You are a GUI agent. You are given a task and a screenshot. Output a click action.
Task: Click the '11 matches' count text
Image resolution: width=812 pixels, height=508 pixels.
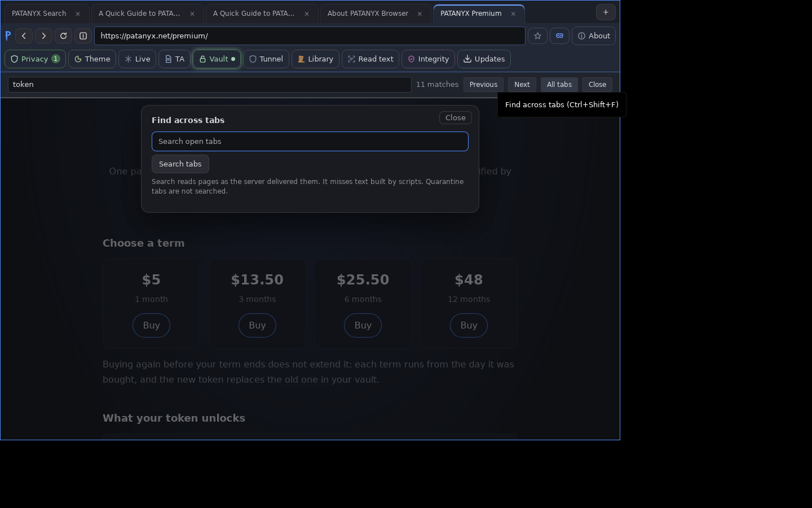(437, 84)
